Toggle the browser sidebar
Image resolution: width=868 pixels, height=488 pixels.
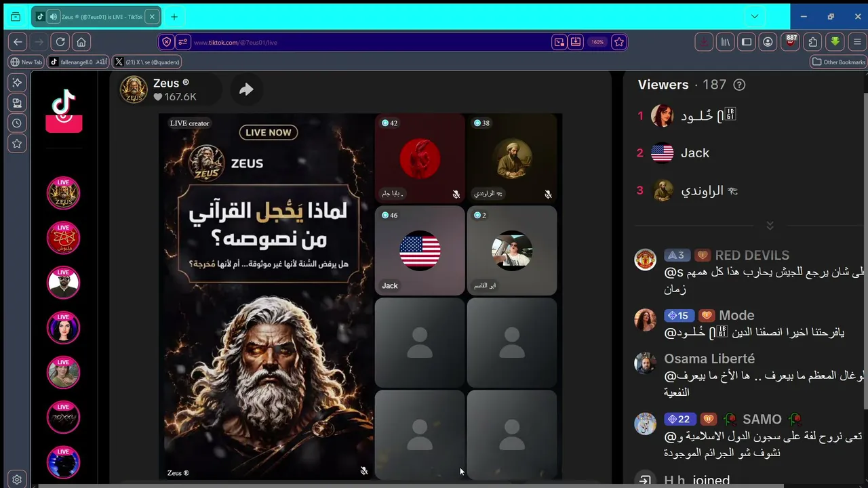click(747, 42)
